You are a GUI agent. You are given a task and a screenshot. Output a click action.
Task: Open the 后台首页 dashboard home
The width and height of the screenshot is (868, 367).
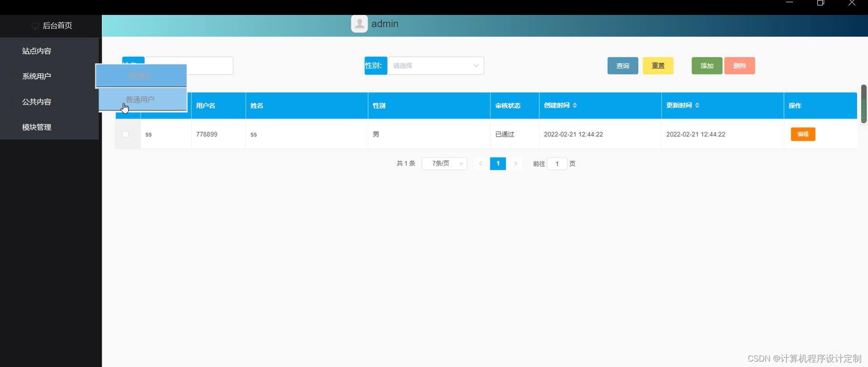51,26
